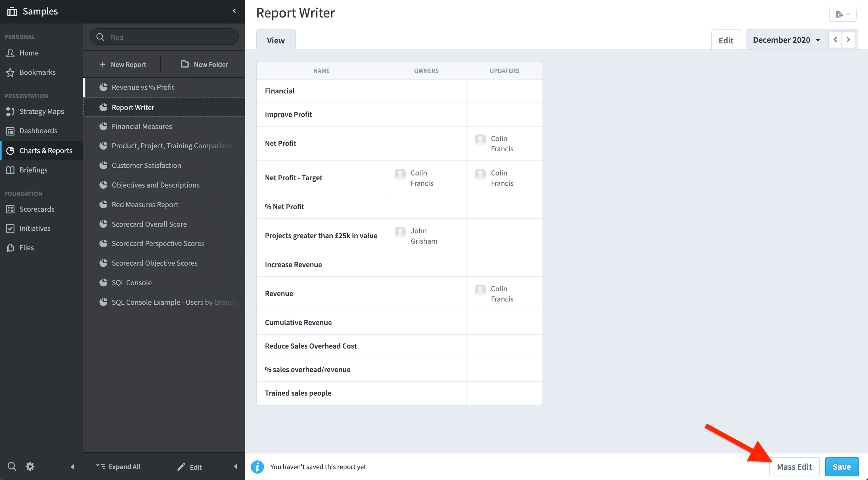Select the % sales overhead/revenue row
This screenshot has width=868, height=480.
point(400,370)
